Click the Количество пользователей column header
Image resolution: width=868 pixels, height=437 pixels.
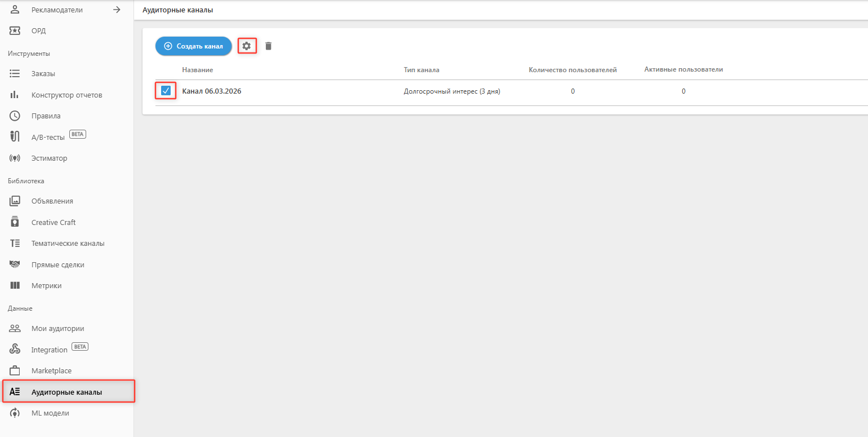(572, 70)
